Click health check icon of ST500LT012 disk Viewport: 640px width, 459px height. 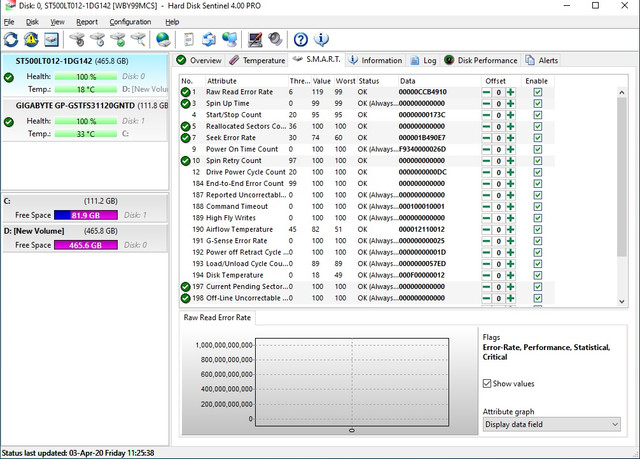tap(9, 77)
